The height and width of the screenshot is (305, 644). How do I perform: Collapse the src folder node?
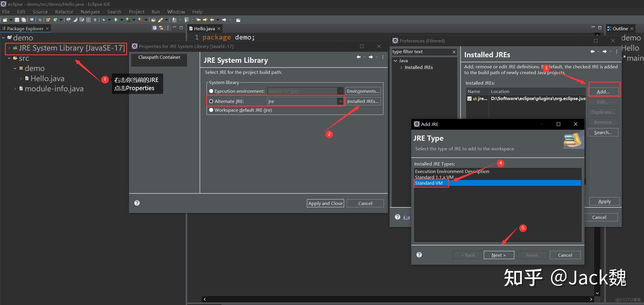point(9,58)
